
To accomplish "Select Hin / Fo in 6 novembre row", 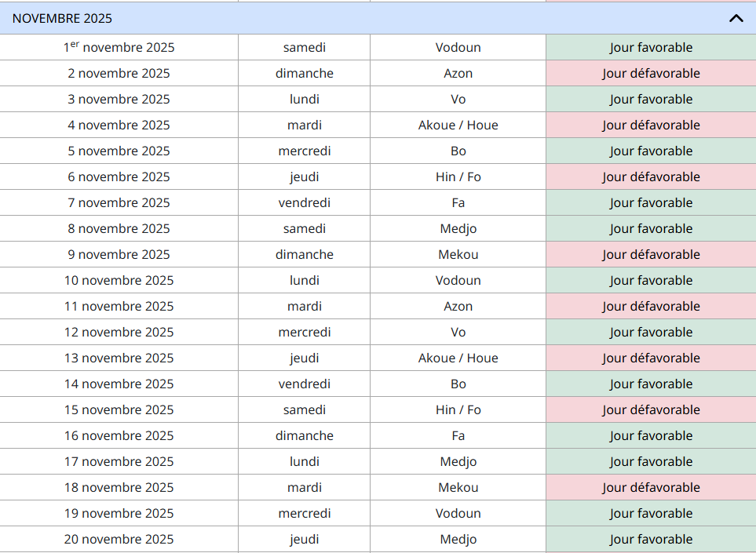I will [458, 176].
